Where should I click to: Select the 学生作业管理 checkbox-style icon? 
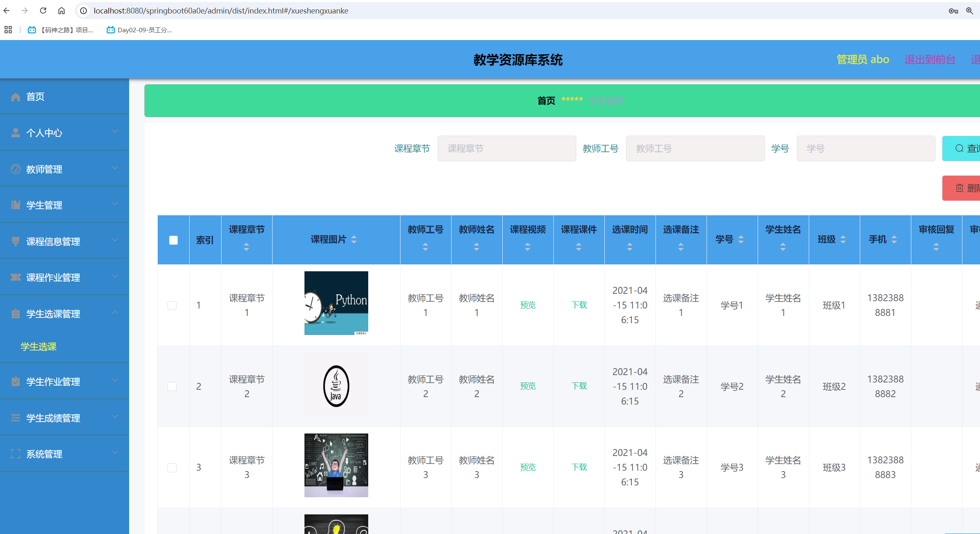pos(16,381)
